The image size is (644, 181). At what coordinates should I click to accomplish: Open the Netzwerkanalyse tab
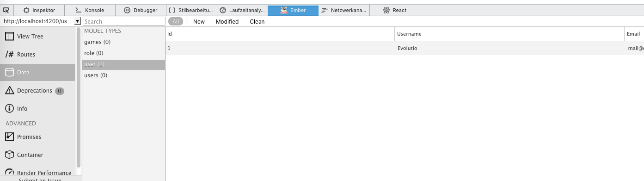click(x=344, y=10)
